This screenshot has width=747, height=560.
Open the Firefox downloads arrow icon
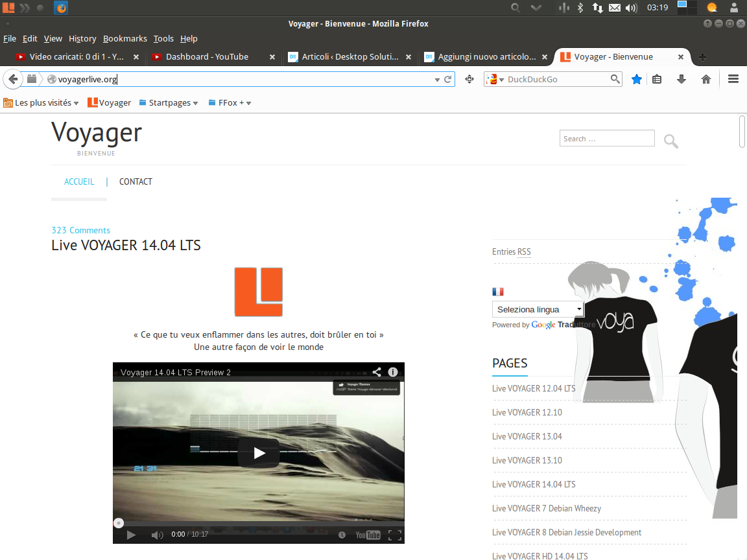[681, 79]
